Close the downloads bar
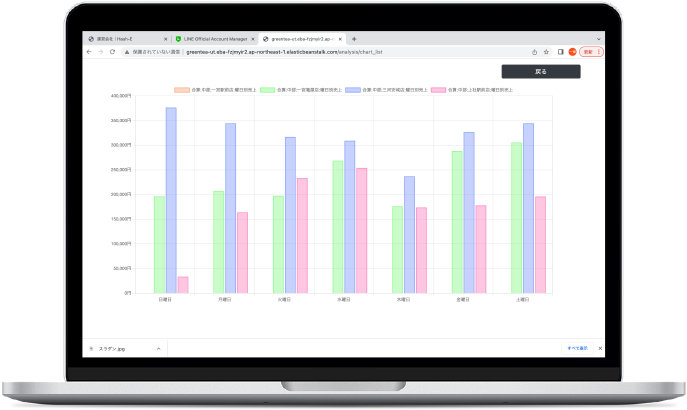Viewport: 687px width, 410px height. [600, 348]
